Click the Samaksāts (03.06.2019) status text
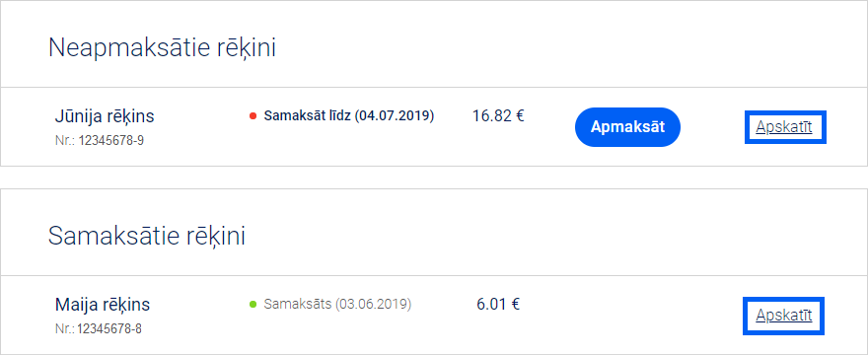Screen dimensions: 868x355 337,304
